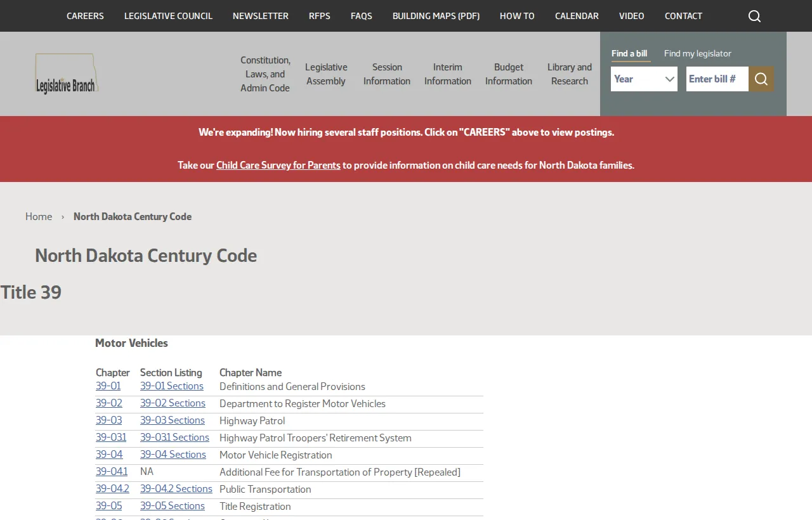Open Session Information navigation

point(386,74)
